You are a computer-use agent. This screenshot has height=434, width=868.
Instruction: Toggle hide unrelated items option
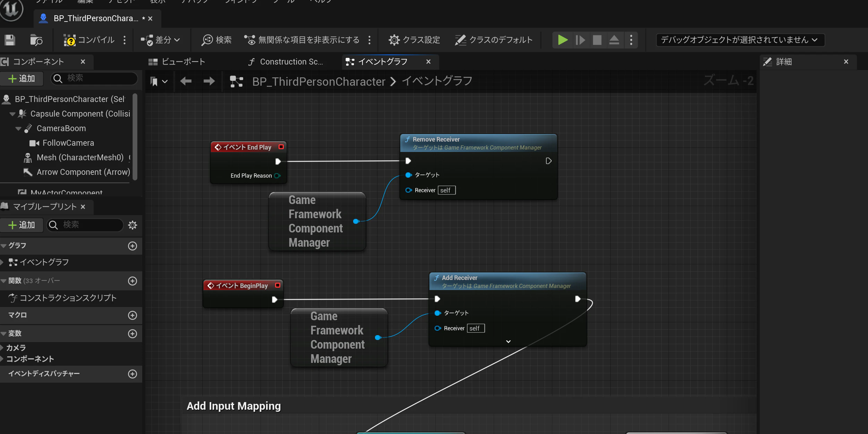click(x=302, y=40)
